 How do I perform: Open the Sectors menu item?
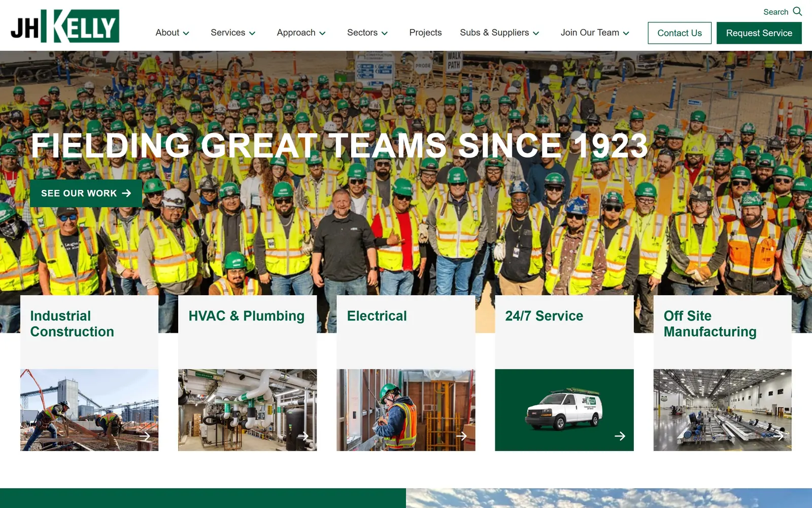[362, 33]
